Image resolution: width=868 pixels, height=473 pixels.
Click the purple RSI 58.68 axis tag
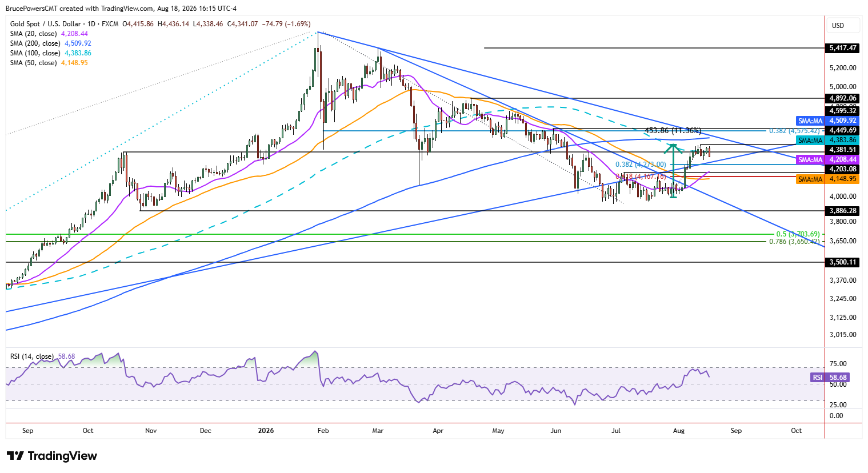[x=830, y=378]
